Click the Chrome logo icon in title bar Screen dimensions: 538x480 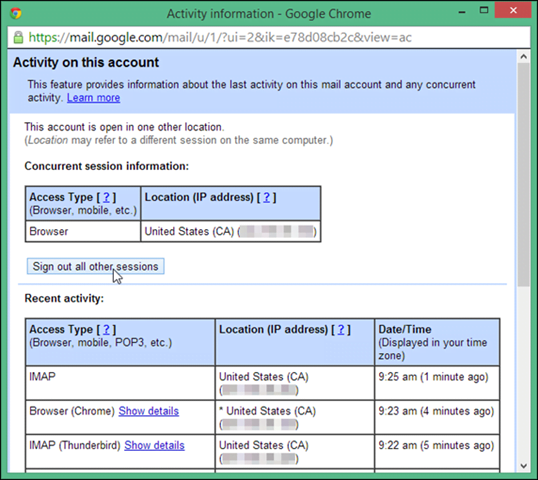click(x=15, y=13)
